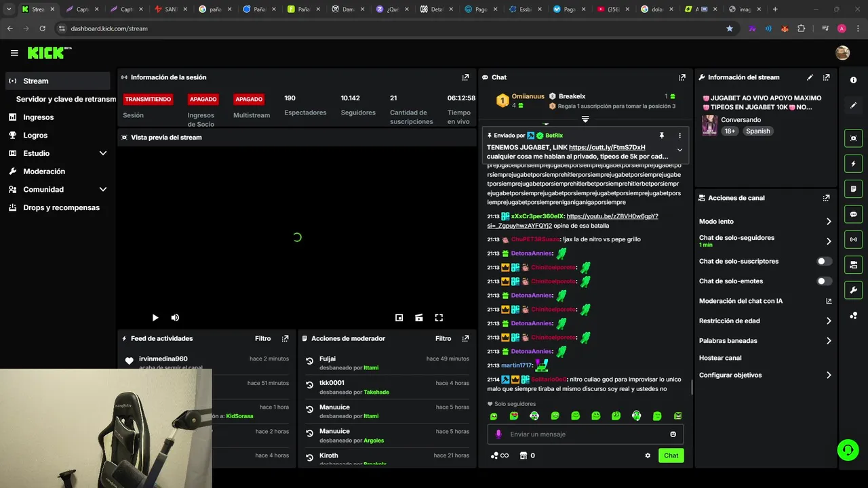
Task: Click the Kick logo
Action: pos(49,53)
